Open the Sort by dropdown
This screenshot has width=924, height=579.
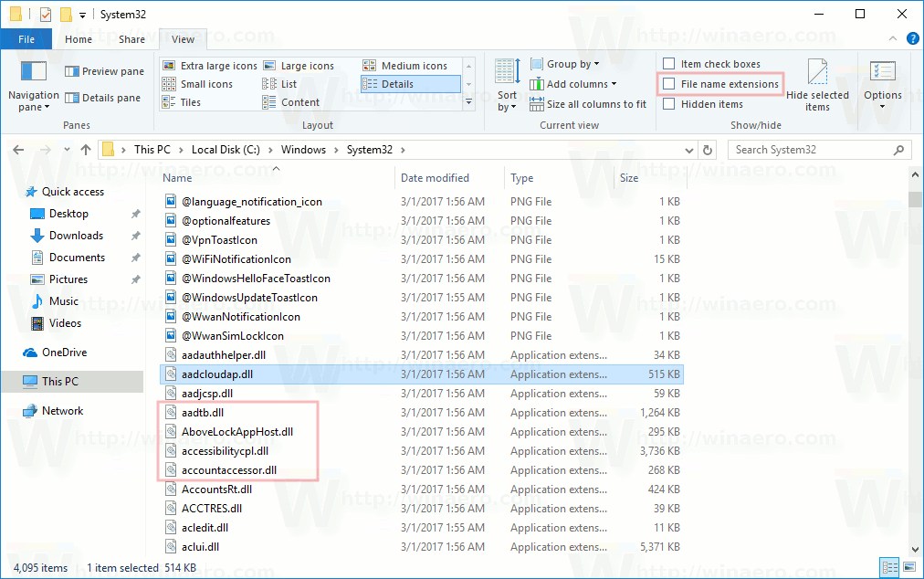tap(506, 82)
